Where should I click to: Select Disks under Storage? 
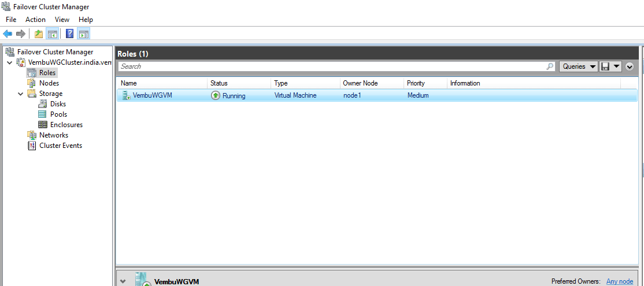pyautogui.click(x=58, y=104)
